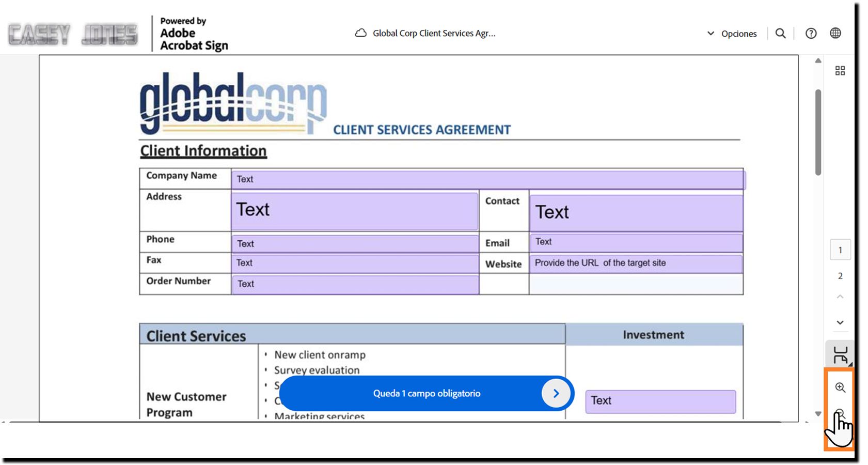
Task: Go to next page with down chevron
Action: coord(840,322)
